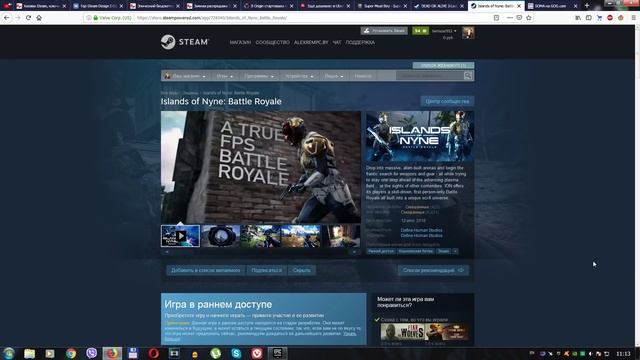Open Opera from the taskbar
Viewport: 640px width, 360px height.
click(153, 353)
